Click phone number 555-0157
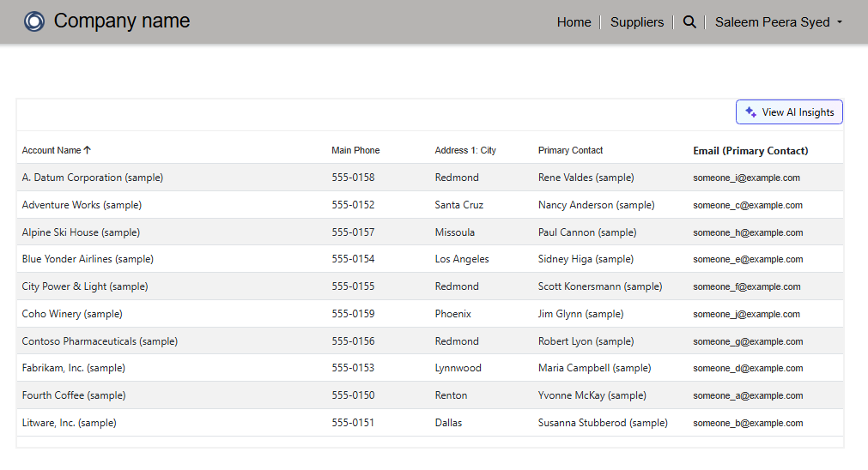 (x=353, y=232)
